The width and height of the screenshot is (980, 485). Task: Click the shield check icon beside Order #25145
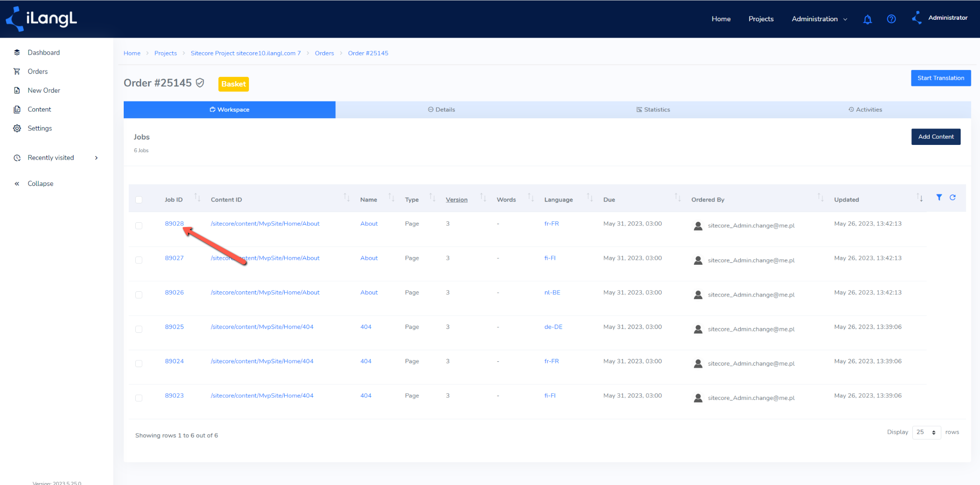coord(200,83)
